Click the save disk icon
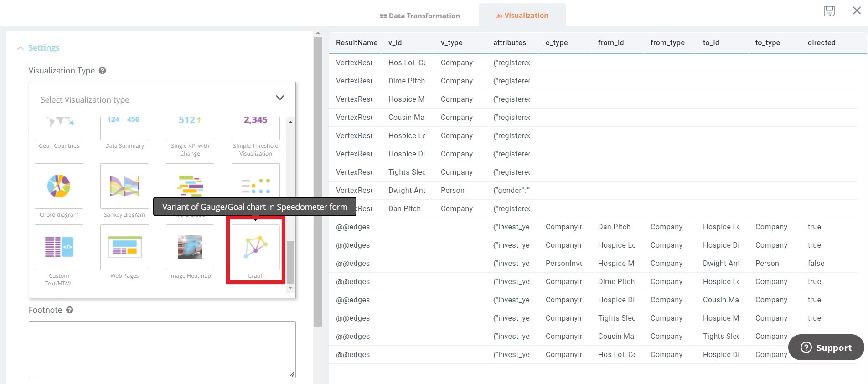This screenshot has width=868, height=384. click(829, 11)
